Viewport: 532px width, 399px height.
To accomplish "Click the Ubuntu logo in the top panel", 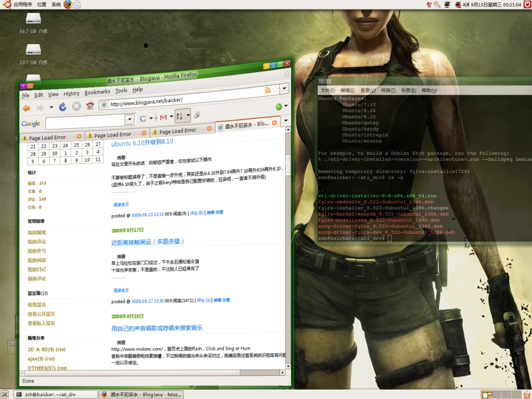I will point(6,4).
